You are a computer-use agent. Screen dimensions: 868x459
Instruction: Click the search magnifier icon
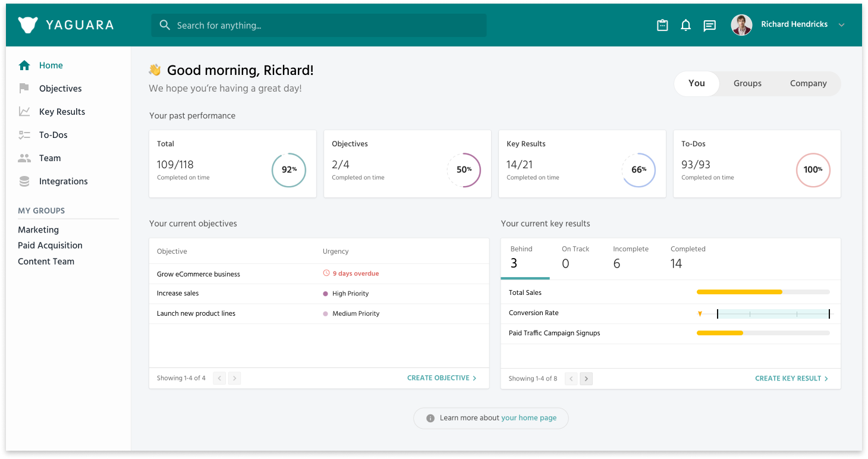click(165, 25)
